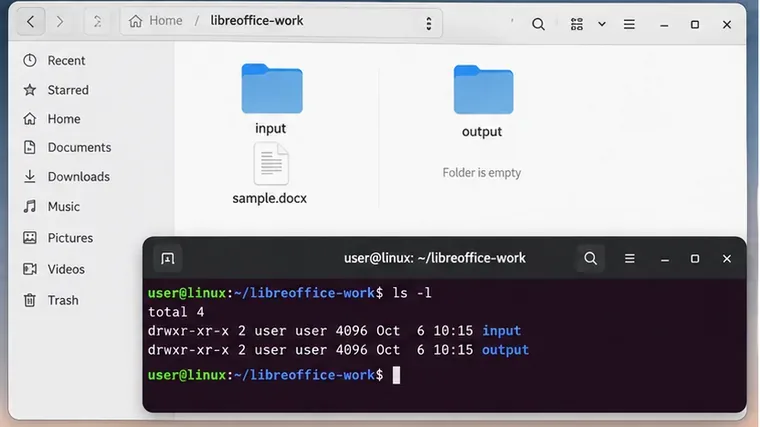The width and height of the screenshot is (760, 427).
Task: Open terminal search
Action: pyautogui.click(x=590, y=258)
